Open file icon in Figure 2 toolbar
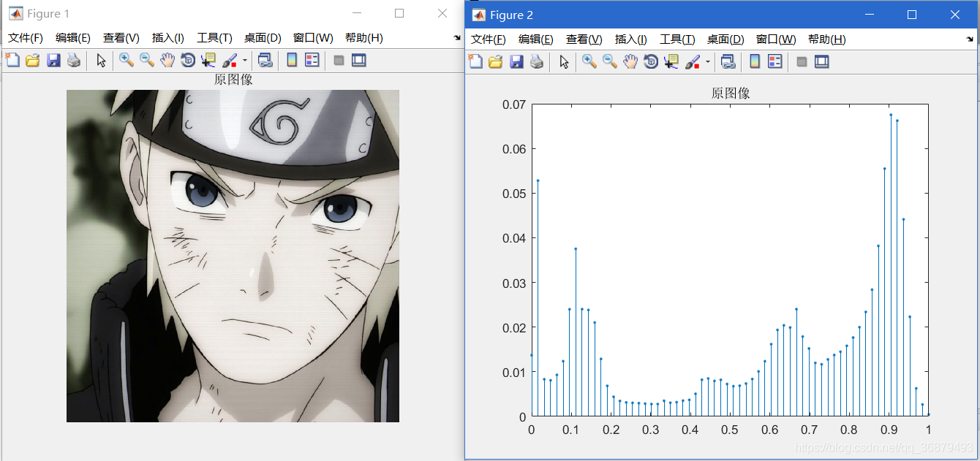The image size is (980, 461). (x=495, y=61)
